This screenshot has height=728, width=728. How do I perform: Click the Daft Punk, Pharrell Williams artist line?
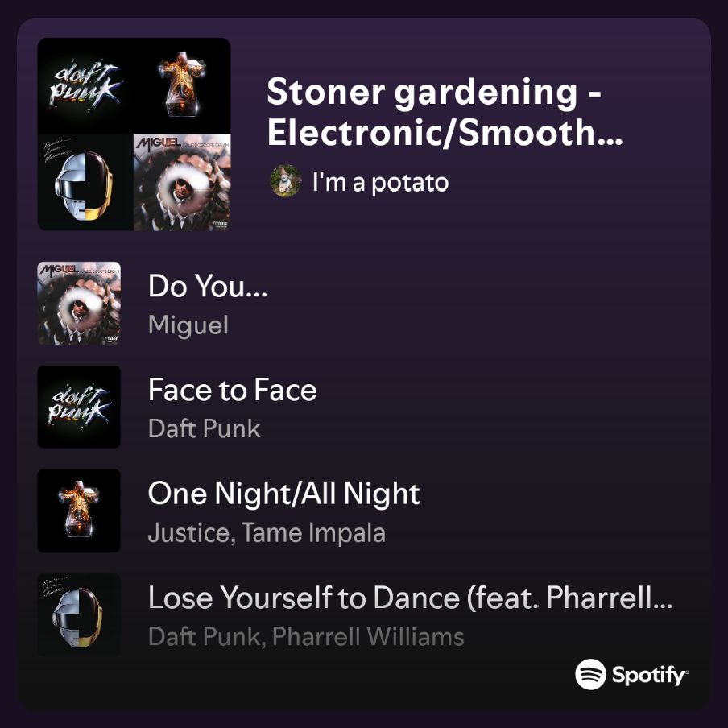pos(306,636)
